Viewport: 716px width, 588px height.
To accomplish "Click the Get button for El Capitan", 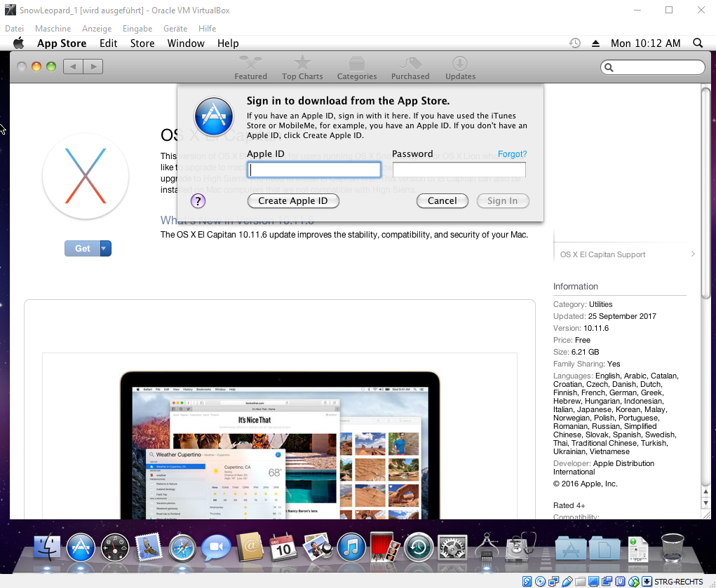I will point(82,248).
